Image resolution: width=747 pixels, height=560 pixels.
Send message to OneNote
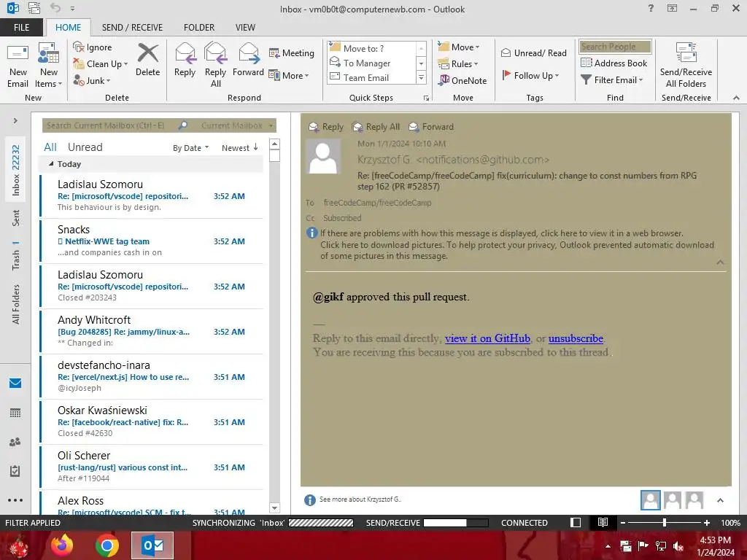tap(462, 80)
